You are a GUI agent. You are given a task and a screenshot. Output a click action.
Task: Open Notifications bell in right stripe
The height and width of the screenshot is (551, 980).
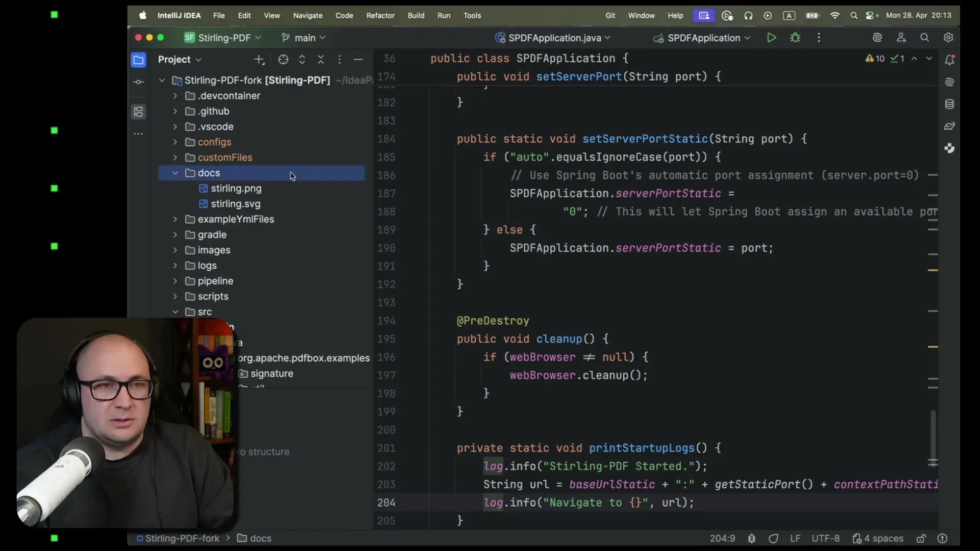point(949,60)
